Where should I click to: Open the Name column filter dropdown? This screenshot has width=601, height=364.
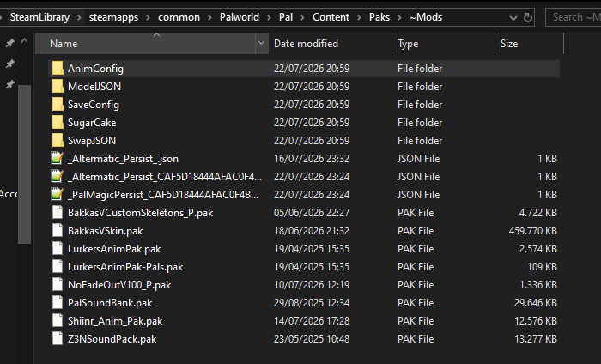tap(261, 43)
